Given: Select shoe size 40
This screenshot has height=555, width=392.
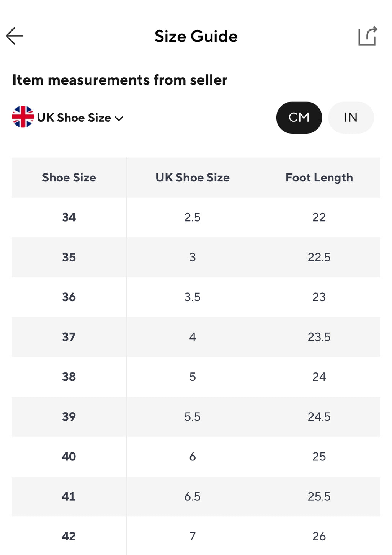Looking at the screenshot, I should (x=69, y=456).
